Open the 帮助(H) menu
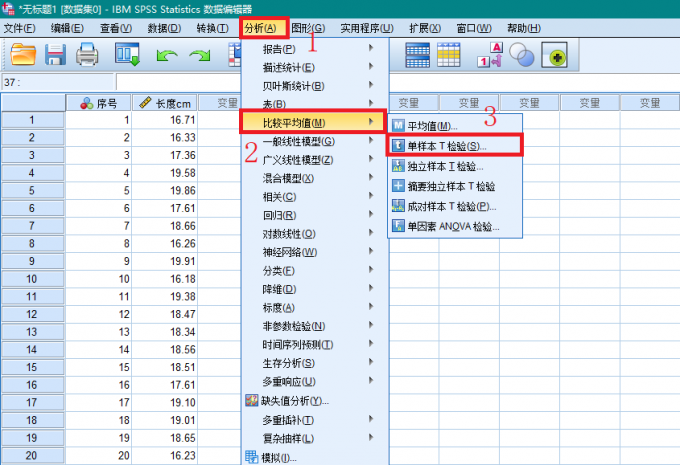 click(524, 28)
